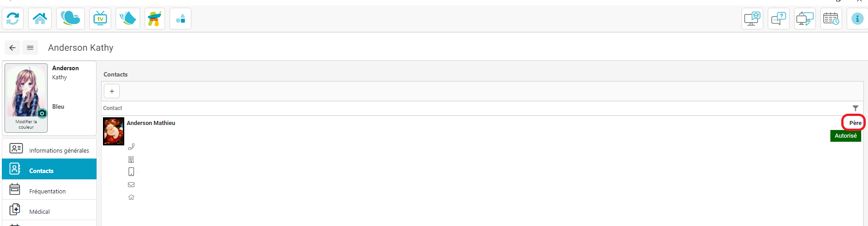Image resolution: width=868 pixels, height=226 pixels.
Task: Toggle the hamburger menu button
Action: click(x=30, y=48)
